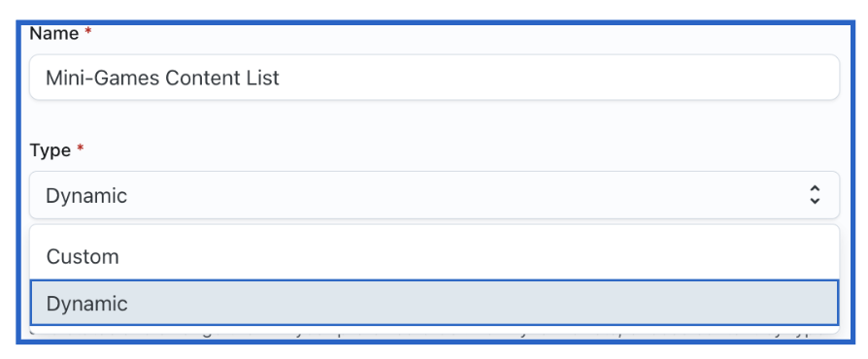This screenshot has height=359, width=868.
Task: Click the Name input field
Action: point(434,78)
